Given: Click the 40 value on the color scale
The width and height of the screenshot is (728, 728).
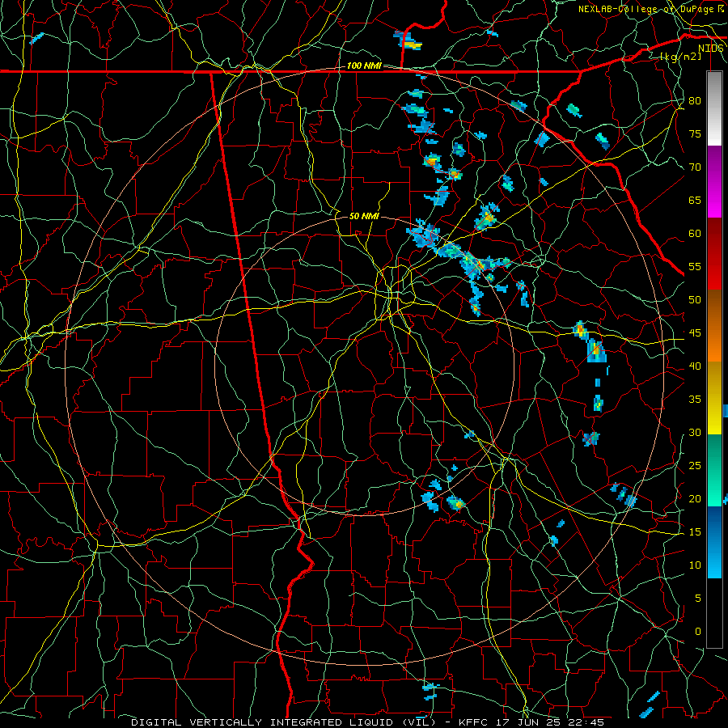Looking at the screenshot, I should 695,366.
